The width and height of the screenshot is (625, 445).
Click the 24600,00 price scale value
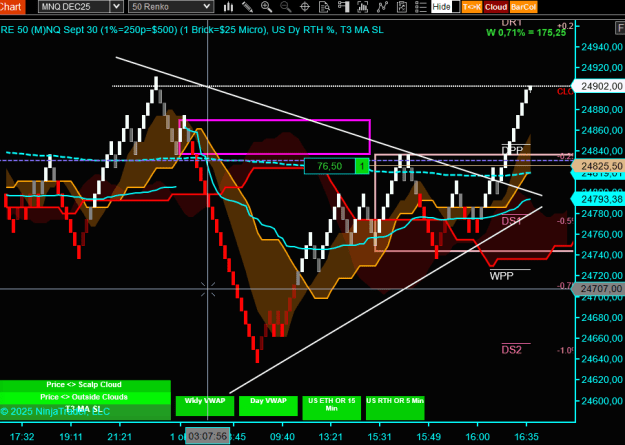coord(602,401)
